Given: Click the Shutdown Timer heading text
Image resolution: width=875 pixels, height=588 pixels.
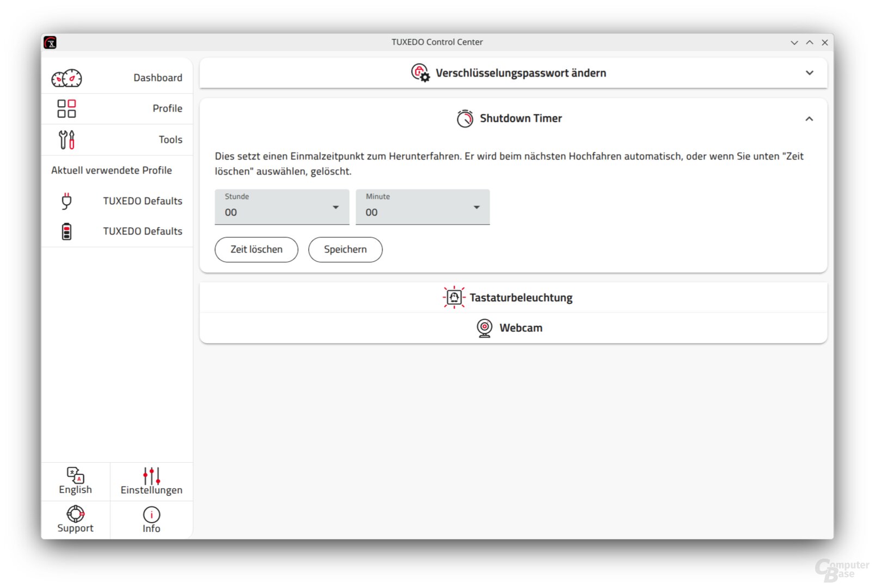Looking at the screenshot, I should point(521,118).
